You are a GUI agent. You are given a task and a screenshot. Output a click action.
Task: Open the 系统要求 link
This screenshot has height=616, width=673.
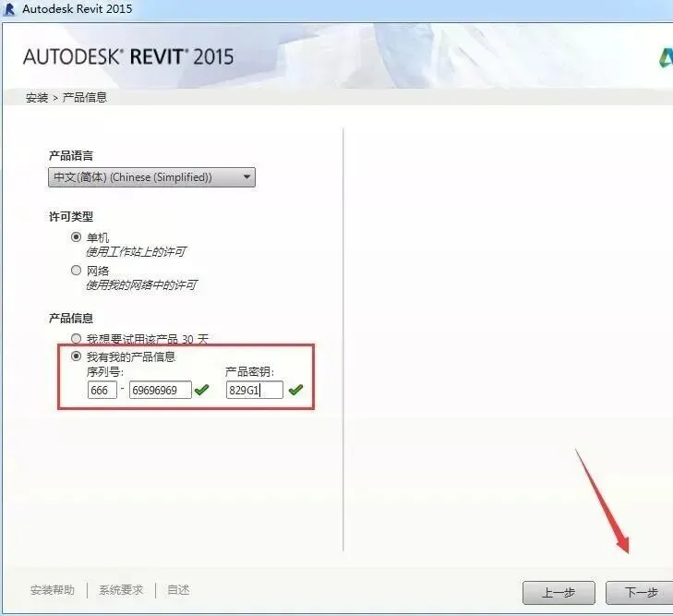pos(121,590)
